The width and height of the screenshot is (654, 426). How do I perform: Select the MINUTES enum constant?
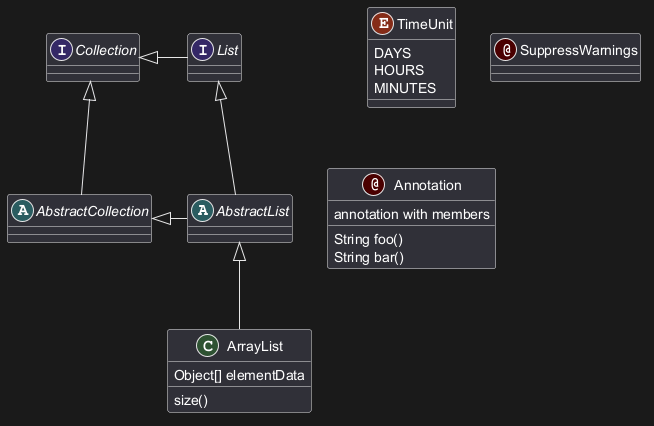pos(404,87)
